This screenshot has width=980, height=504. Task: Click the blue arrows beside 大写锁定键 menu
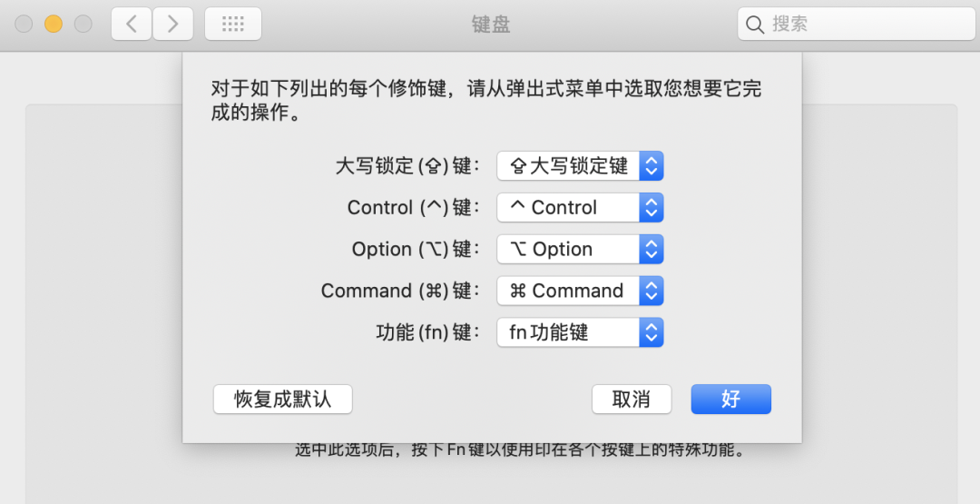click(x=652, y=166)
